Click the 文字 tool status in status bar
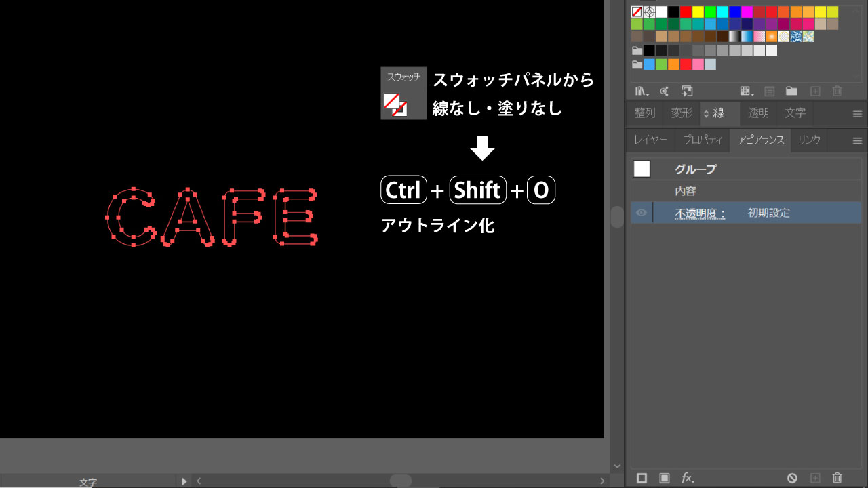 coord(88,482)
